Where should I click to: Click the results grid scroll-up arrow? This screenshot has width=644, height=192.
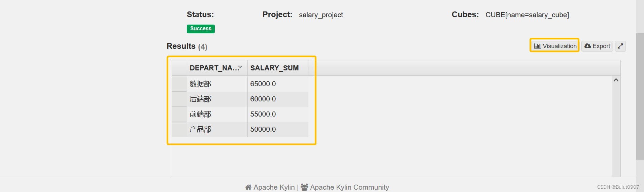click(616, 80)
